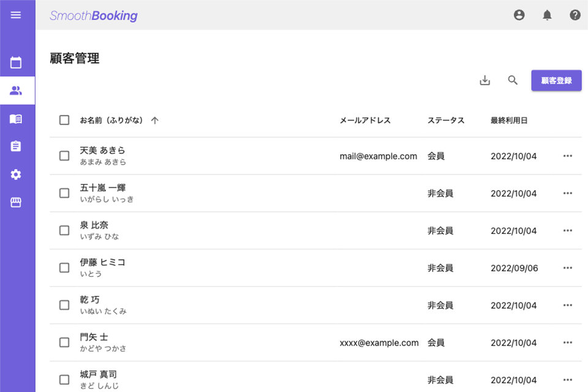The height and width of the screenshot is (392, 588).
Task: Select the customer management people icon
Action: [x=16, y=91]
